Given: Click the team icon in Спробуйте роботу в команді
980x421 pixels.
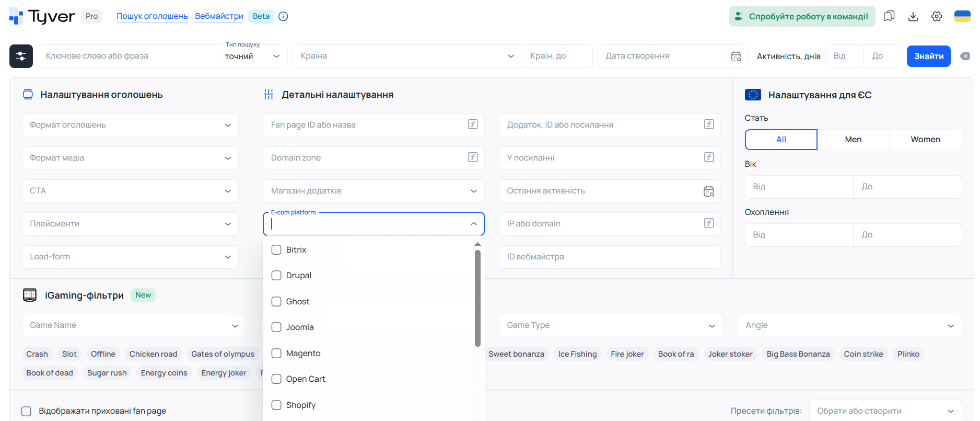Looking at the screenshot, I should pyautogui.click(x=739, y=16).
